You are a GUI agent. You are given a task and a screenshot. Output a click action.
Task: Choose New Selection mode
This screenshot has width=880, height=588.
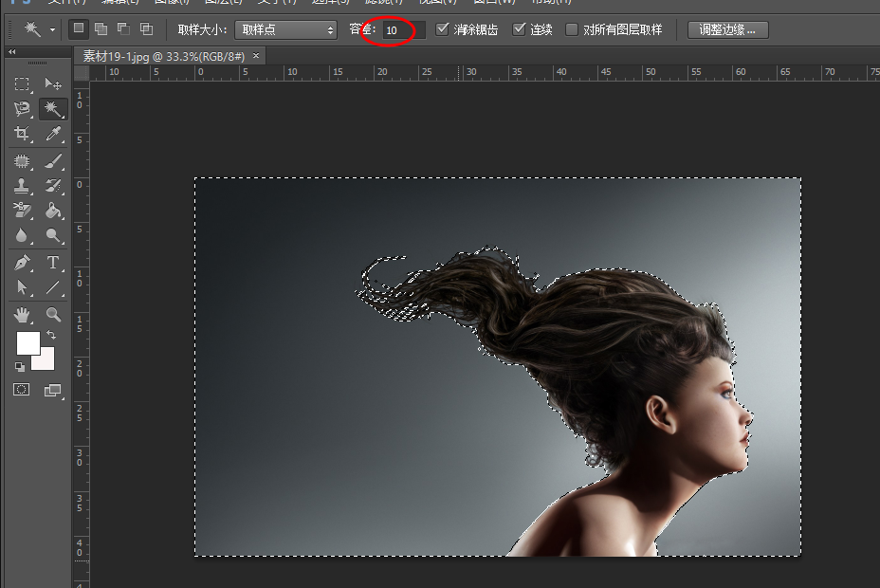click(79, 28)
